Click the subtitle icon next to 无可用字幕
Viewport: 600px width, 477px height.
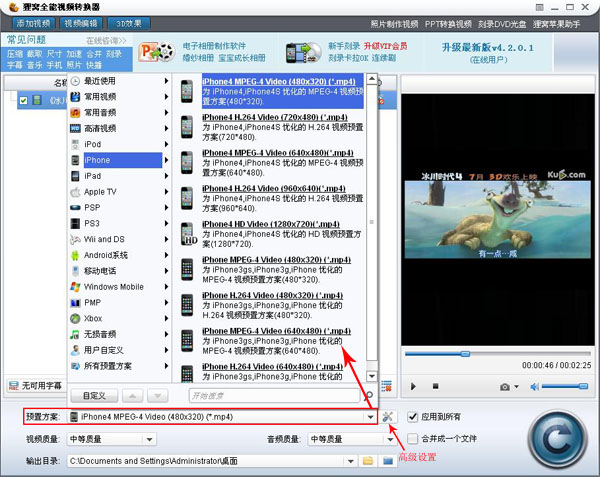[x=14, y=386]
